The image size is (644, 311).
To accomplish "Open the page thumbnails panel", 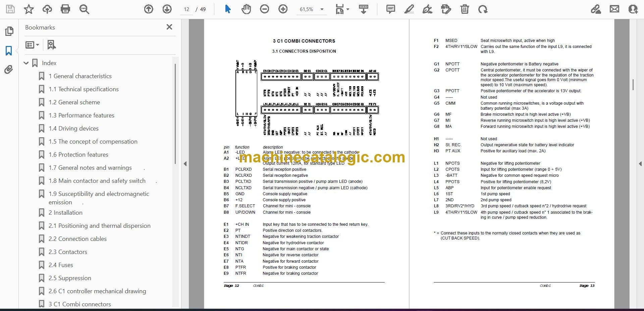I will click(9, 31).
